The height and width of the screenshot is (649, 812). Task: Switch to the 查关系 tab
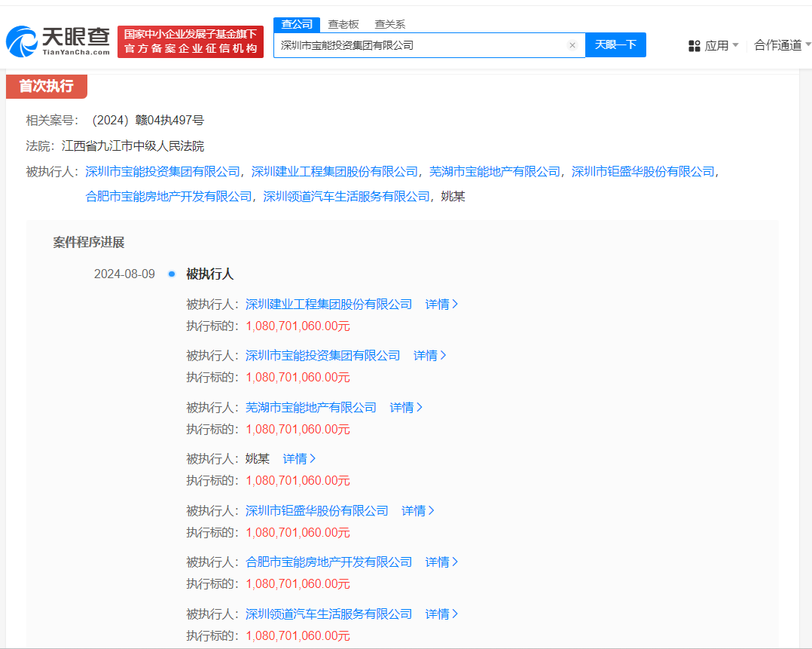pyautogui.click(x=389, y=24)
